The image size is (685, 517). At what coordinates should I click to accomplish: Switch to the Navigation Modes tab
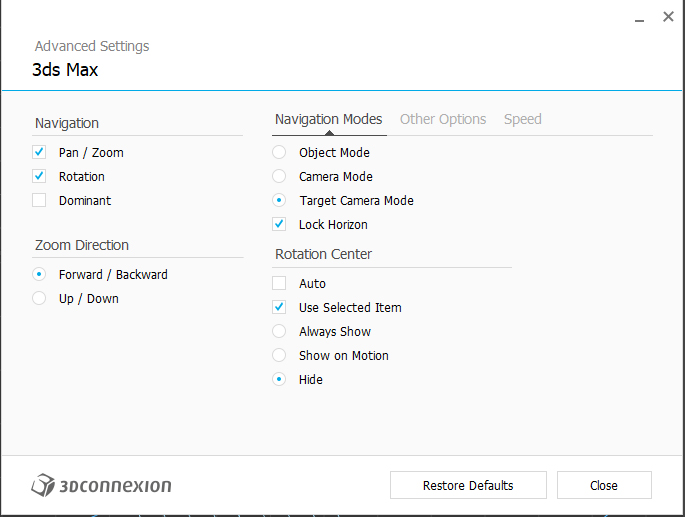click(x=329, y=119)
